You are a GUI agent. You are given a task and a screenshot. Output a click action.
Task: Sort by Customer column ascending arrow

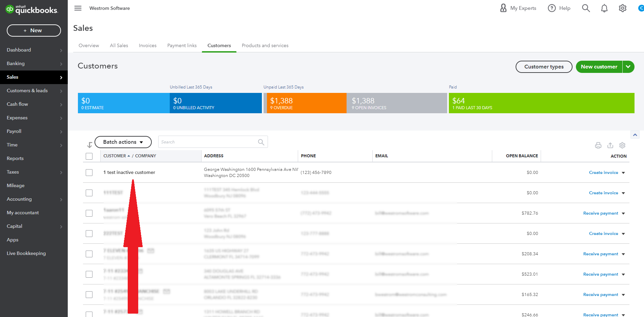(129, 156)
